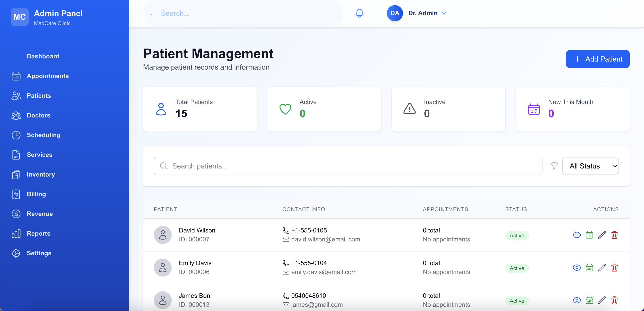Open the Reports bar-chart icon

click(16, 233)
